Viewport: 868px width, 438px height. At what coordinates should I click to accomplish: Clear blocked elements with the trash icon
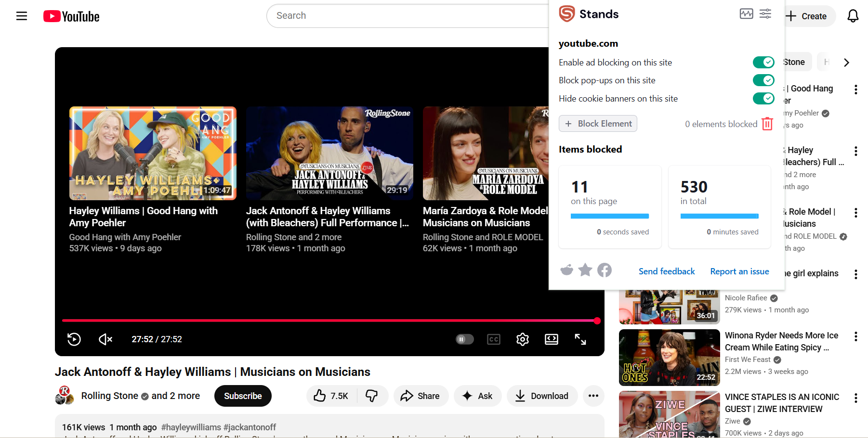[x=767, y=124]
